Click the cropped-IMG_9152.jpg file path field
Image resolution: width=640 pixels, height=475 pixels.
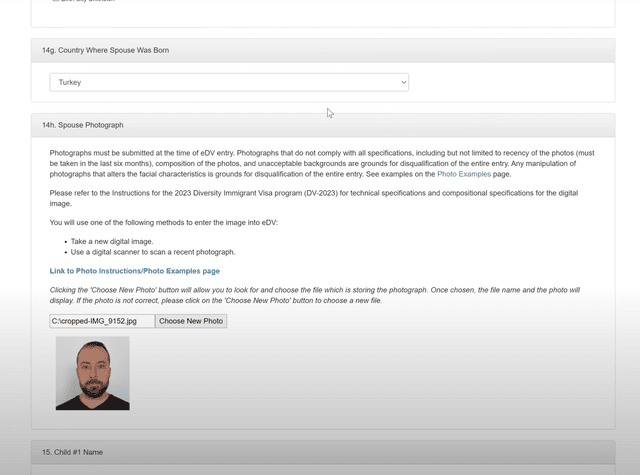point(102,321)
